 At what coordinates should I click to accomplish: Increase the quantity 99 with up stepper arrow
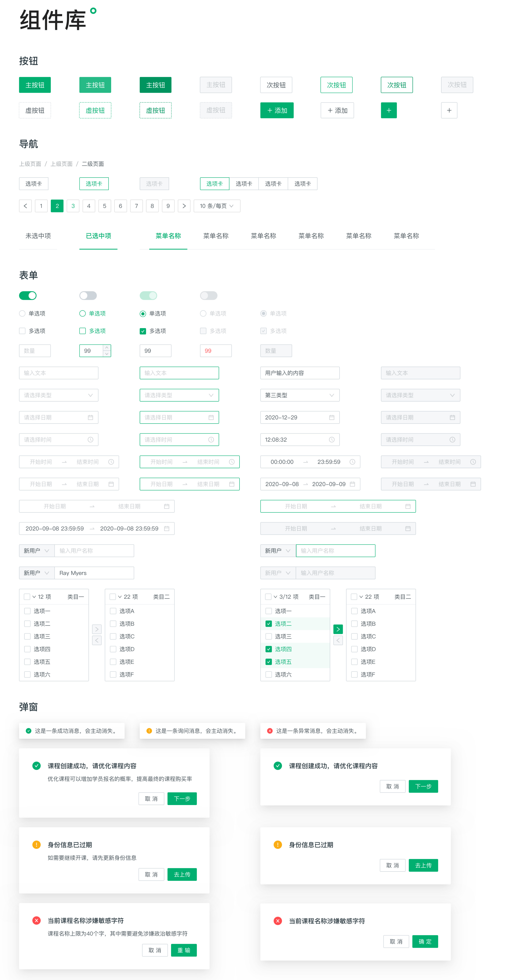pyautogui.click(x=107, y=347)
